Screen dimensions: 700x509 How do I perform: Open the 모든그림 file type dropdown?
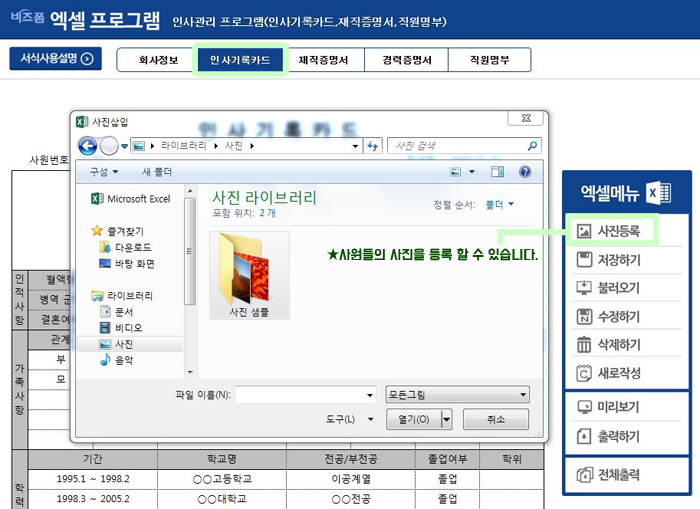tap(457, 395)
